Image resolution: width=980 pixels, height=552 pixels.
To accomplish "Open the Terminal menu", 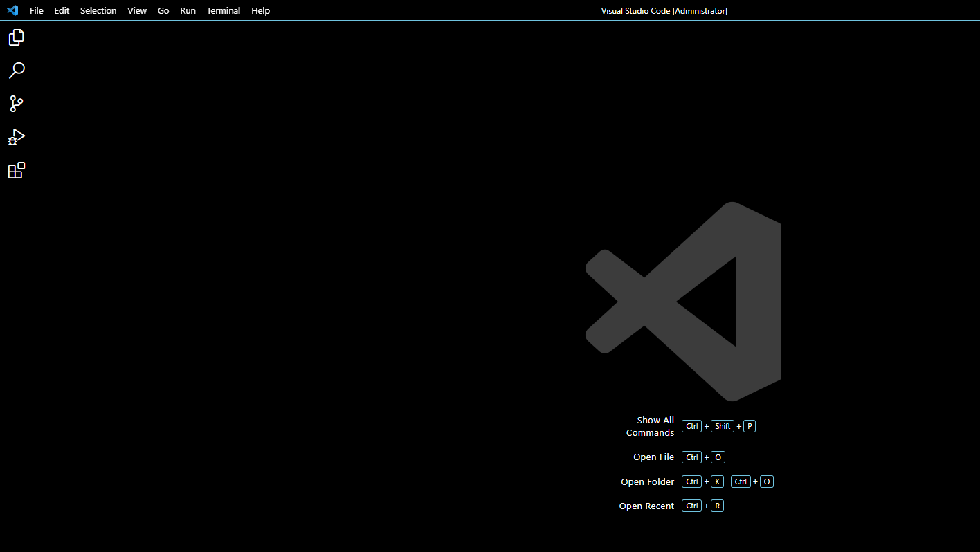I will click(x=224, y=10).
